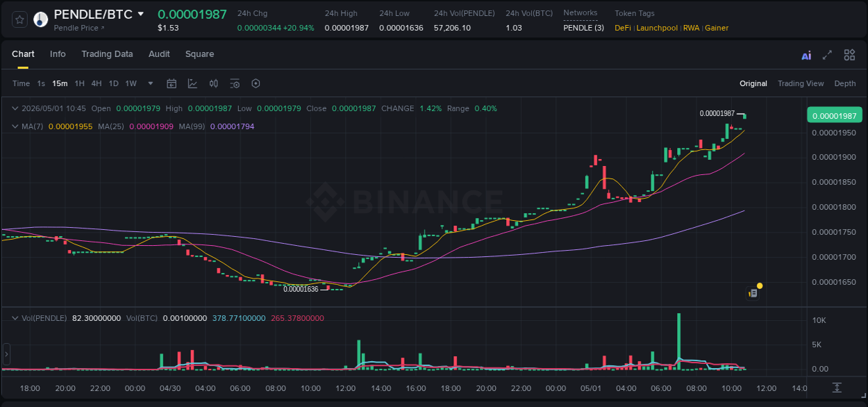
Task: Open the Pendle Price link
Action: (x=79, y=28)
